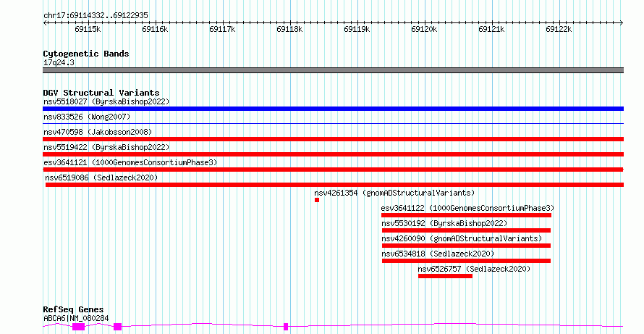Open the nsv833526 (Wong2007) label
The image size is (644, 334).
(87, 117)
